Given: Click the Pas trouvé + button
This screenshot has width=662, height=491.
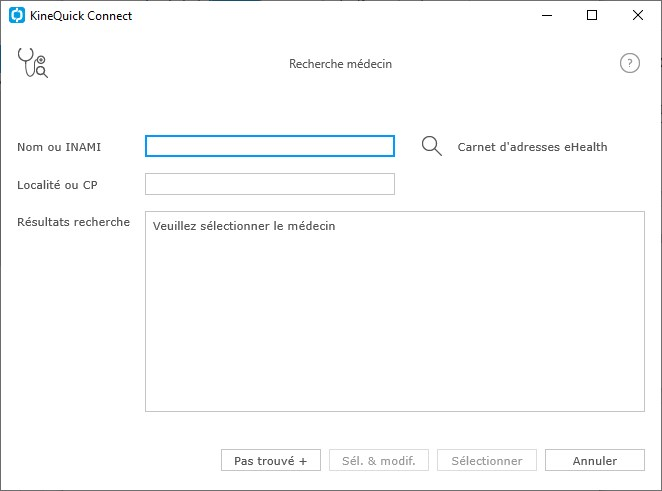Looking at the screenshot, I should (271, 460).
